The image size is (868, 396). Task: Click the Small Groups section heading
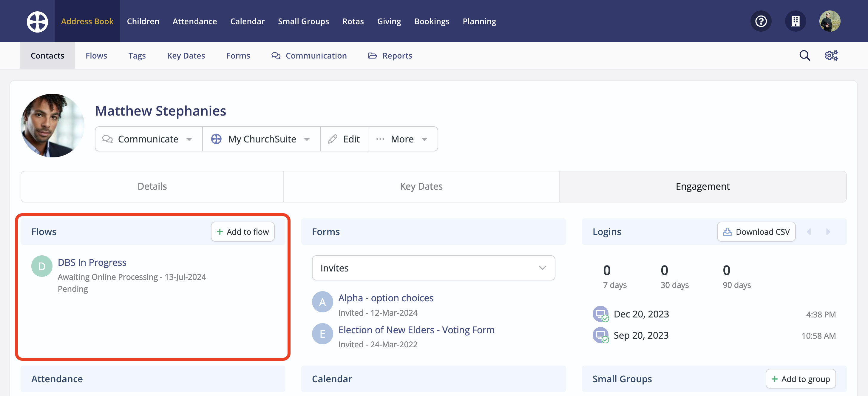coord(622,379)
